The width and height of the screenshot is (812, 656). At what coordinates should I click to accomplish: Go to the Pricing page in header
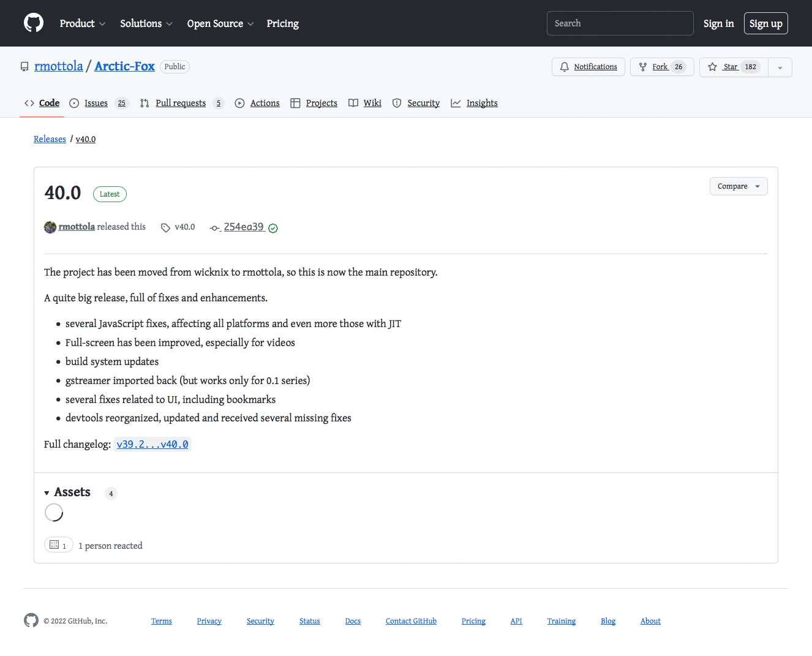(x=283, y=23)
